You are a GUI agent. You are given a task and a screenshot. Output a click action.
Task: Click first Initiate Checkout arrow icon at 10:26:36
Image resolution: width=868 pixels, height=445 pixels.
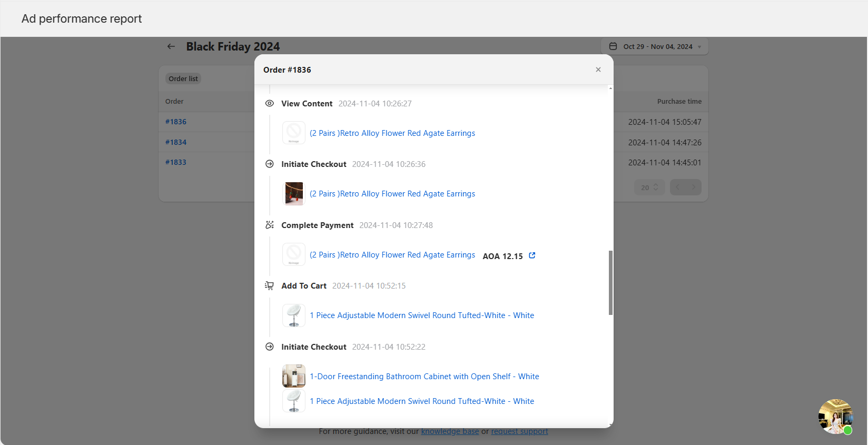[x=270, y=164]
